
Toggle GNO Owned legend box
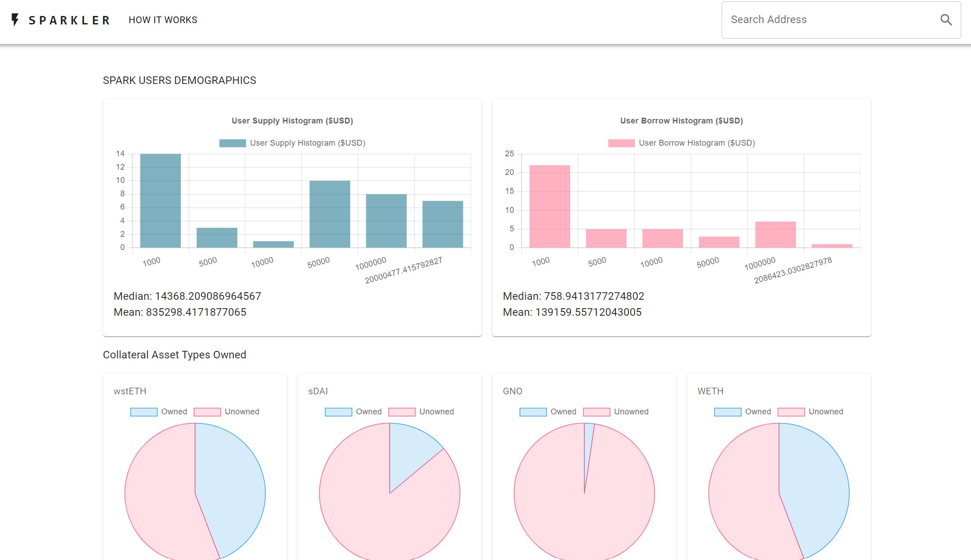[533, 412]
